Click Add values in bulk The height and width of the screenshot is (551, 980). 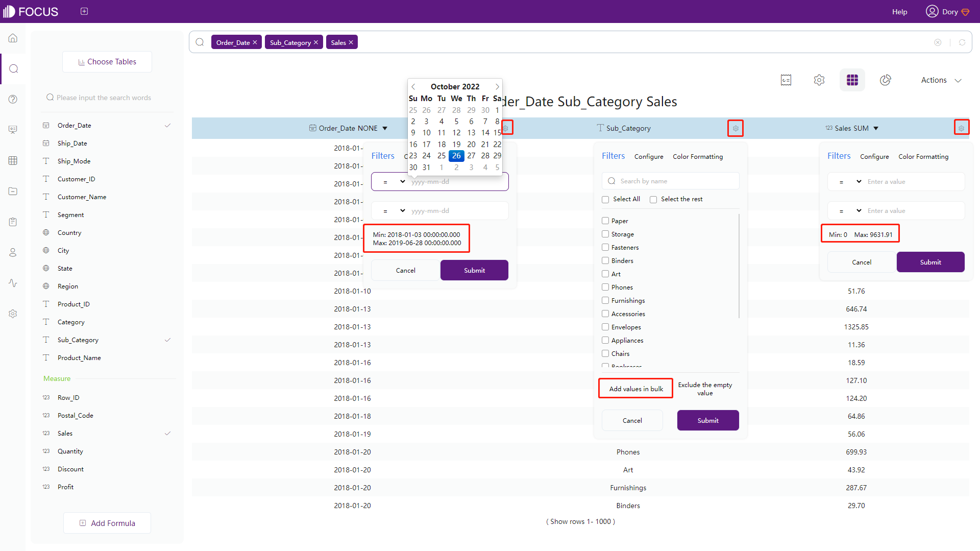[x=636, y=389]
